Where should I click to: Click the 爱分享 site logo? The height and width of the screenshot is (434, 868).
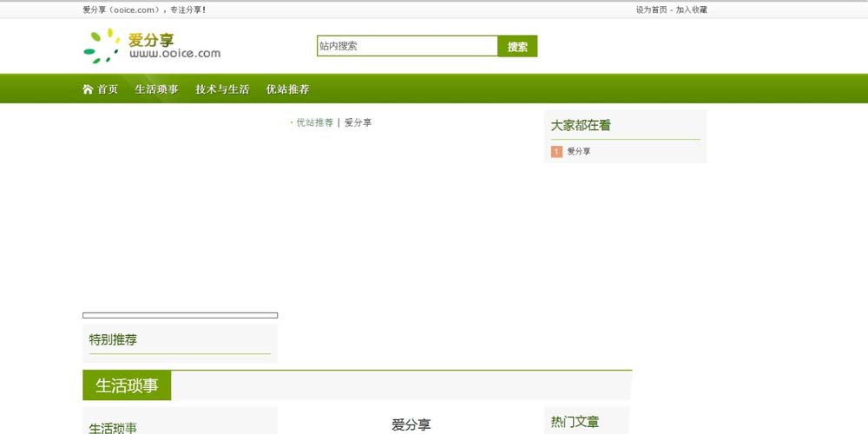[152, 46]
